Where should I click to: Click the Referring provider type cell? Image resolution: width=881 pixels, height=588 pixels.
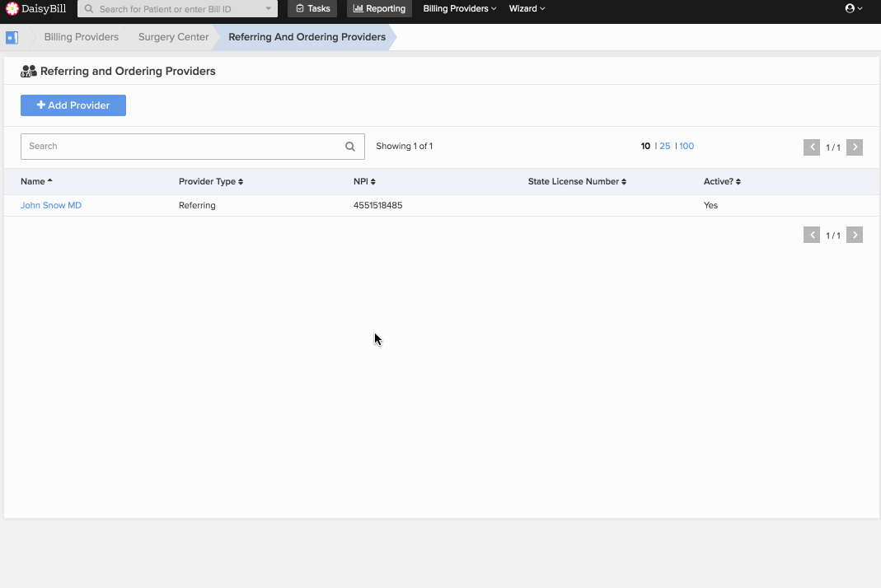[x=197, y=206]
